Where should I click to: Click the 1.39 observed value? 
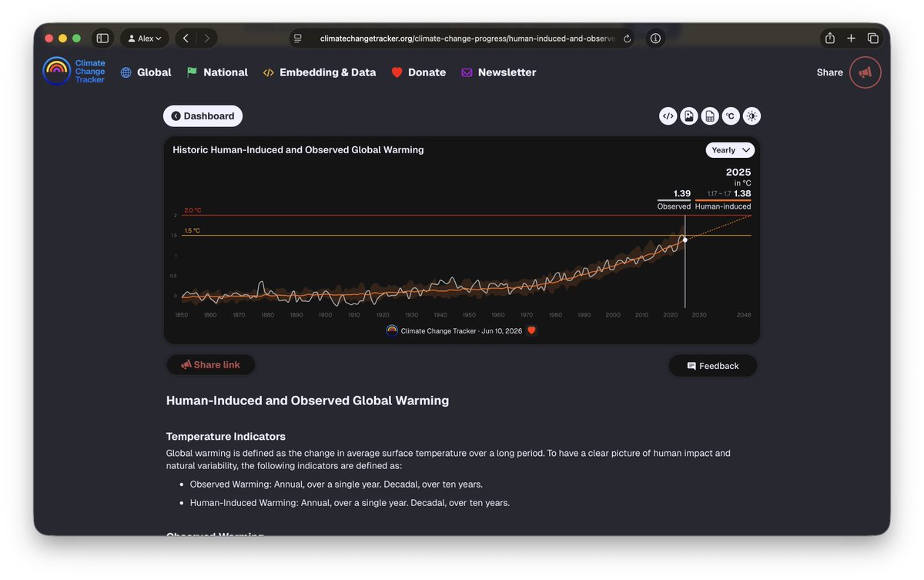tap(682, 193)
